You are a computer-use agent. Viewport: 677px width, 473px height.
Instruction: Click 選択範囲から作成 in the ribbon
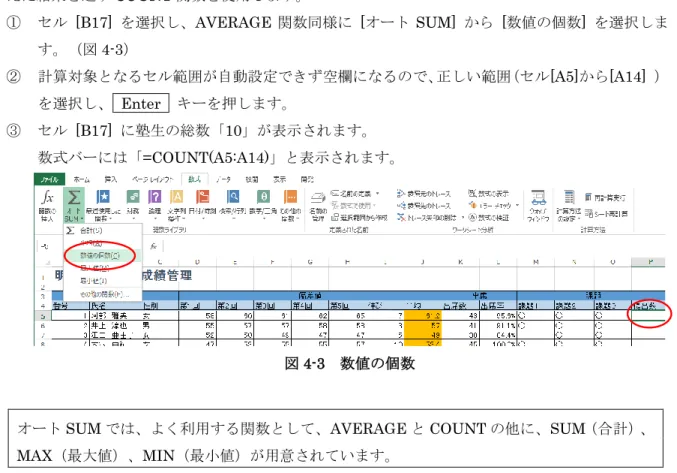tap(360, 218)
